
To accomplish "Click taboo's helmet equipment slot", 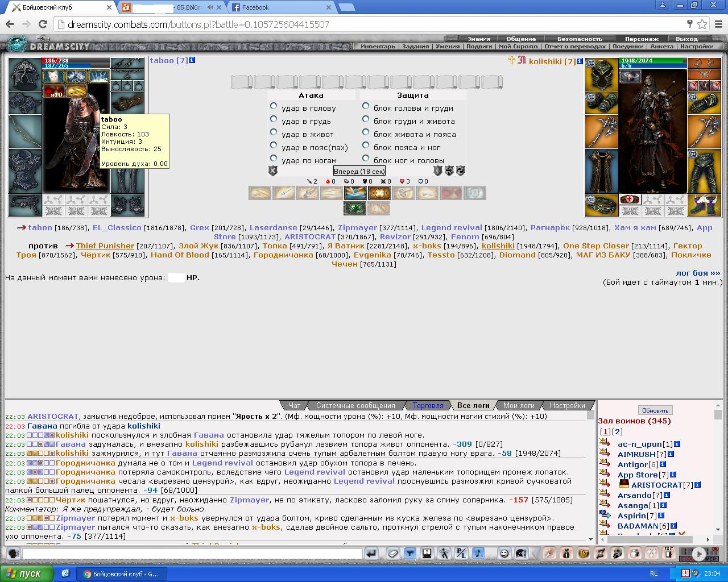I will click(24, 74).
